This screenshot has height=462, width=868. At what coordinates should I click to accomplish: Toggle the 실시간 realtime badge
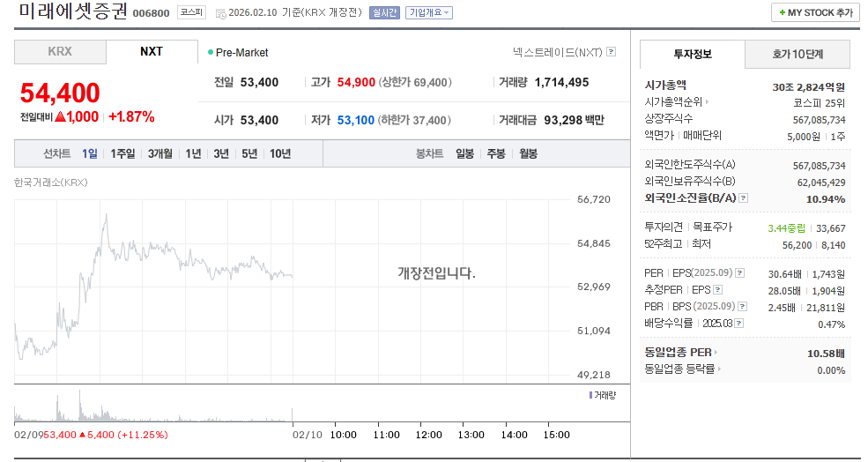384,13
